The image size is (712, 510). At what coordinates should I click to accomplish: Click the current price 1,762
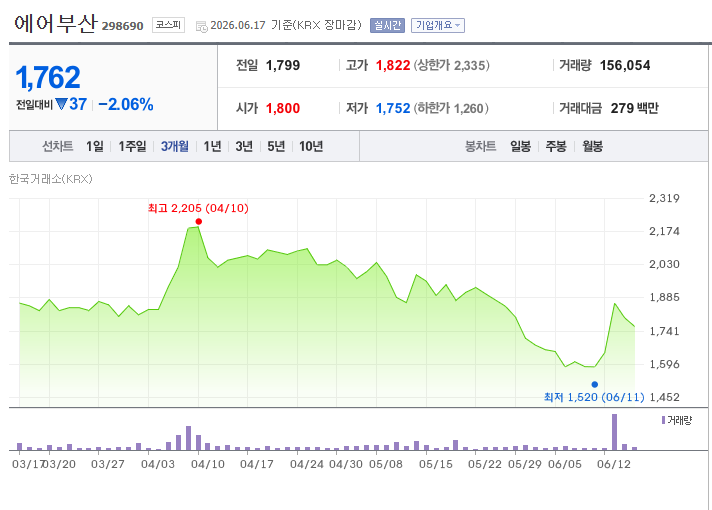(x=48, y=77)
